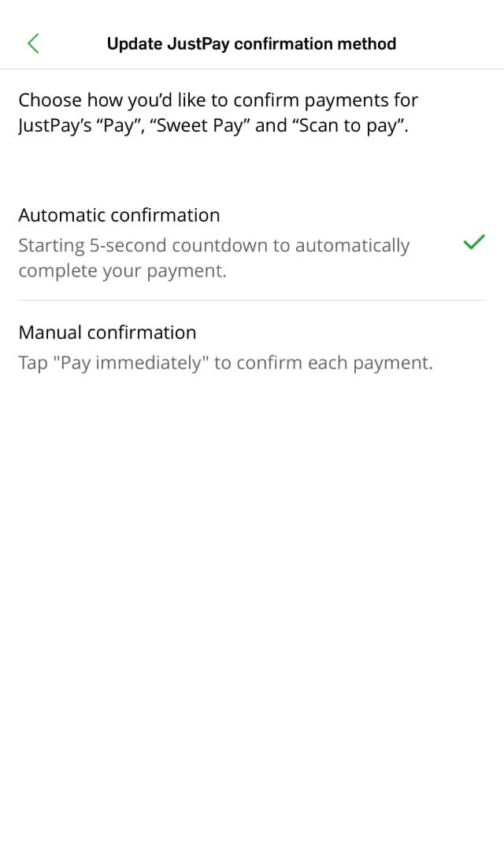Tap the green back arrow icon
504x867 pixels.
pos(33,43)
